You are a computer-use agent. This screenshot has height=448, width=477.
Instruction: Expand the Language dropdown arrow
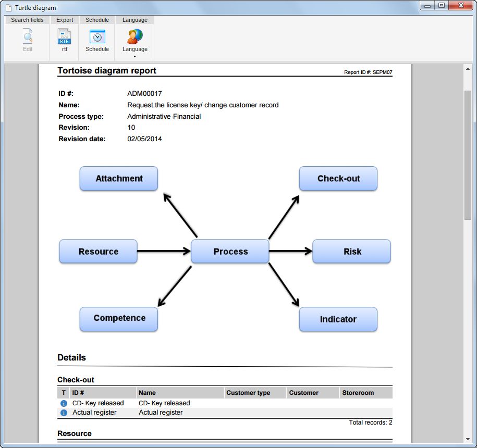click(135, 57)
